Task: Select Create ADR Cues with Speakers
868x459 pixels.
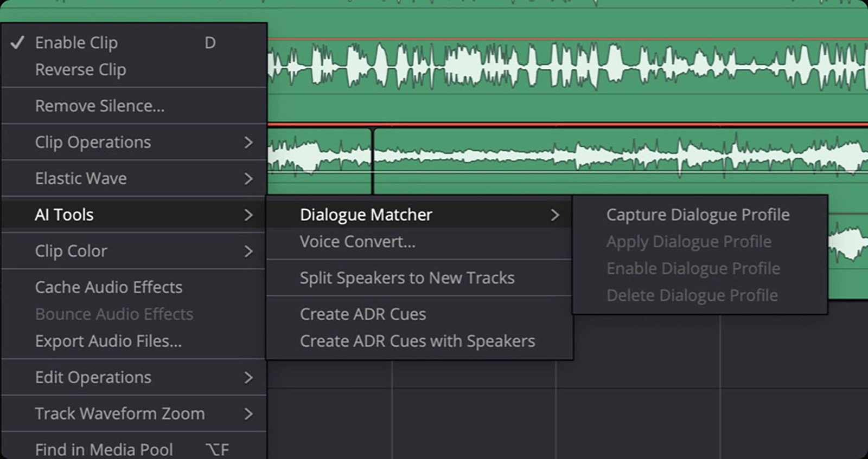Action: [417, 341]
